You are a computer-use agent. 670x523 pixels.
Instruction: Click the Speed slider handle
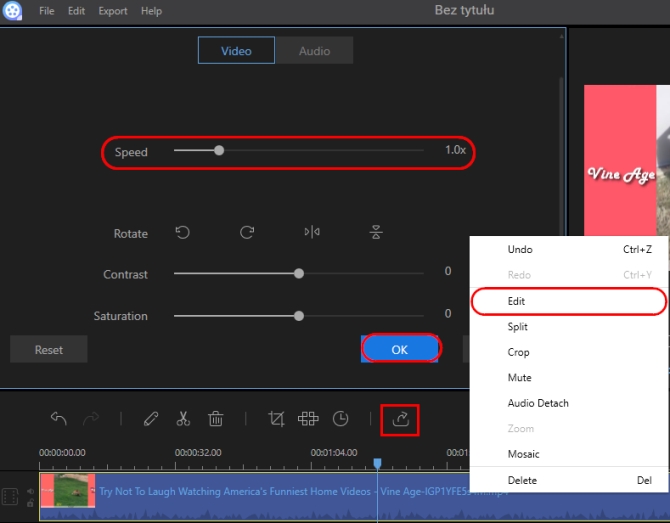tap(219, 150)
